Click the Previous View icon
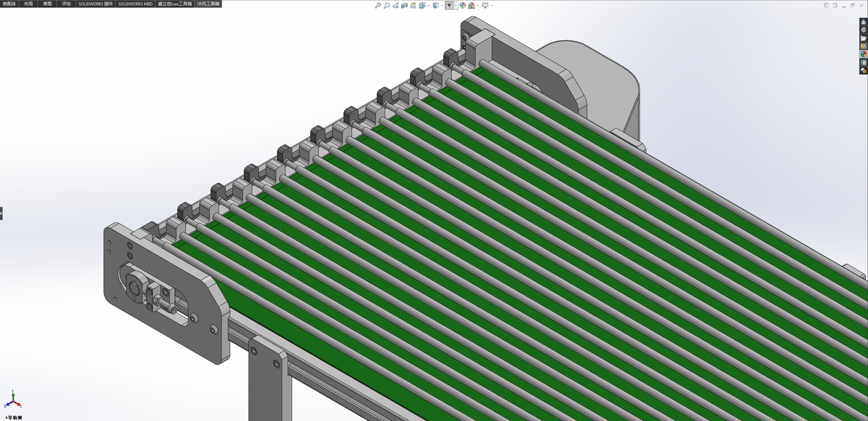Viewport: 868px width, 421px height. click(395, 5)
